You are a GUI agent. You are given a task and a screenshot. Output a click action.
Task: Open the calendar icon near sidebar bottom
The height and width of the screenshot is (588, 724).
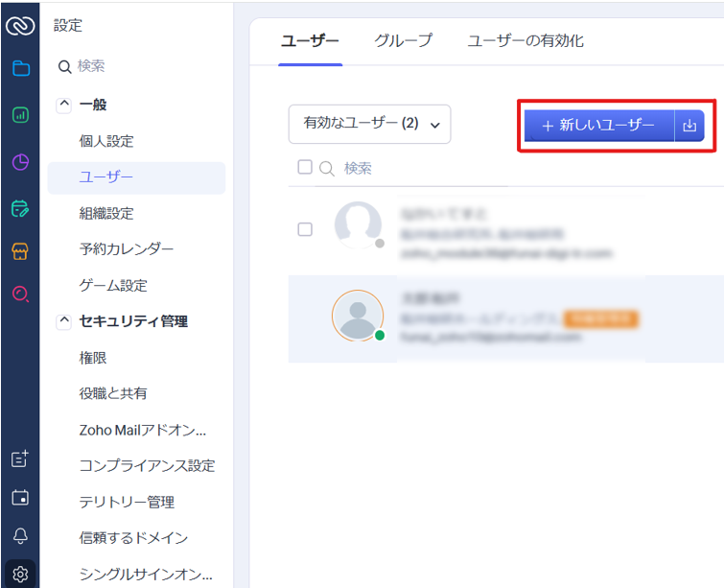tap(20, 498)
